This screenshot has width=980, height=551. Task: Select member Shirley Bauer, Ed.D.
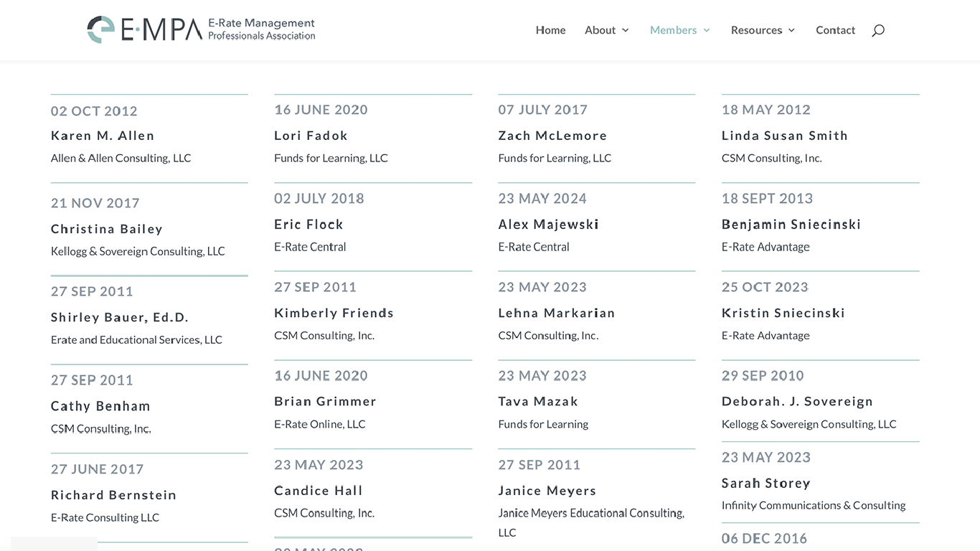tap(120, 317)
